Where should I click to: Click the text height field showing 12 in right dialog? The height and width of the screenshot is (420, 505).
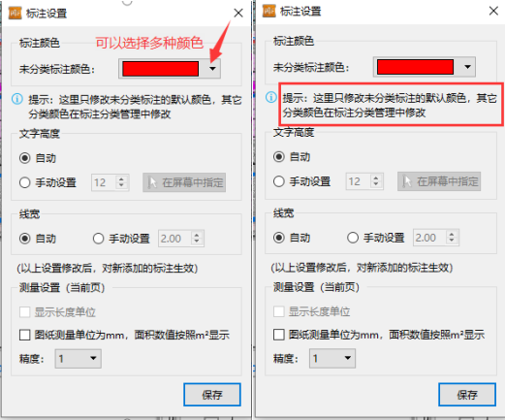[364, 181]
